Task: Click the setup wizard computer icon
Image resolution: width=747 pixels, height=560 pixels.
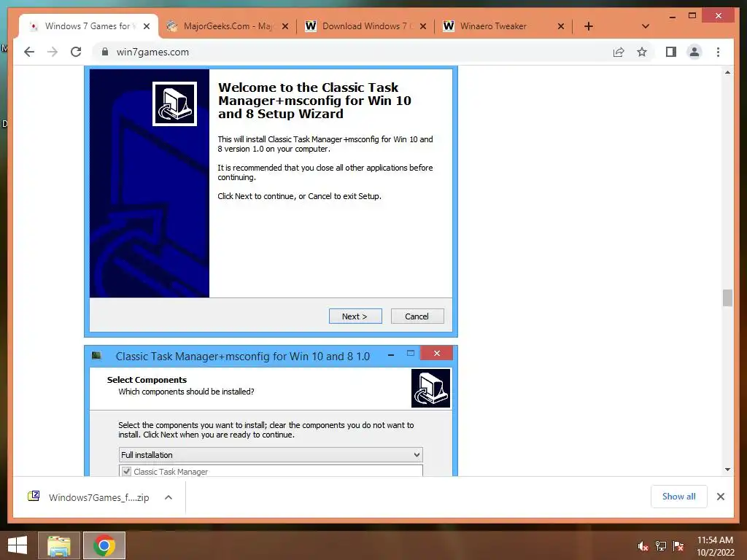Action: pos(174,104)
